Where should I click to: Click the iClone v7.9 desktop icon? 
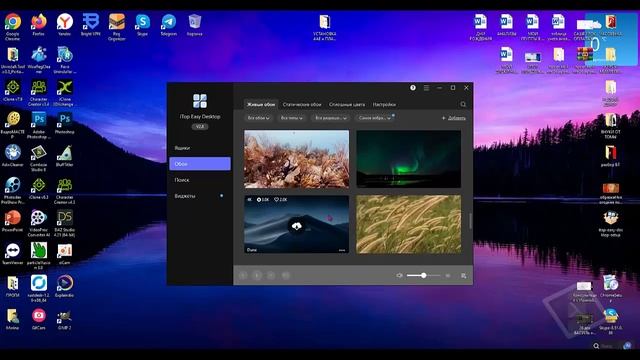(x=13, y=91)
